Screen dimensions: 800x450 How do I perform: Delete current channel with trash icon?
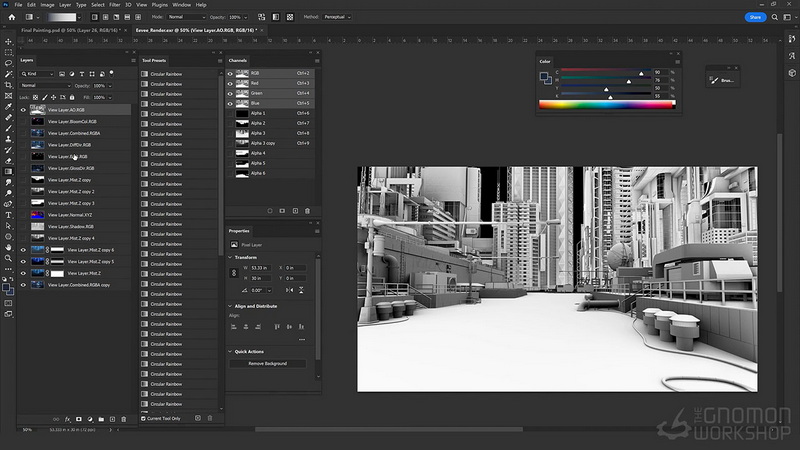[307, 211]
